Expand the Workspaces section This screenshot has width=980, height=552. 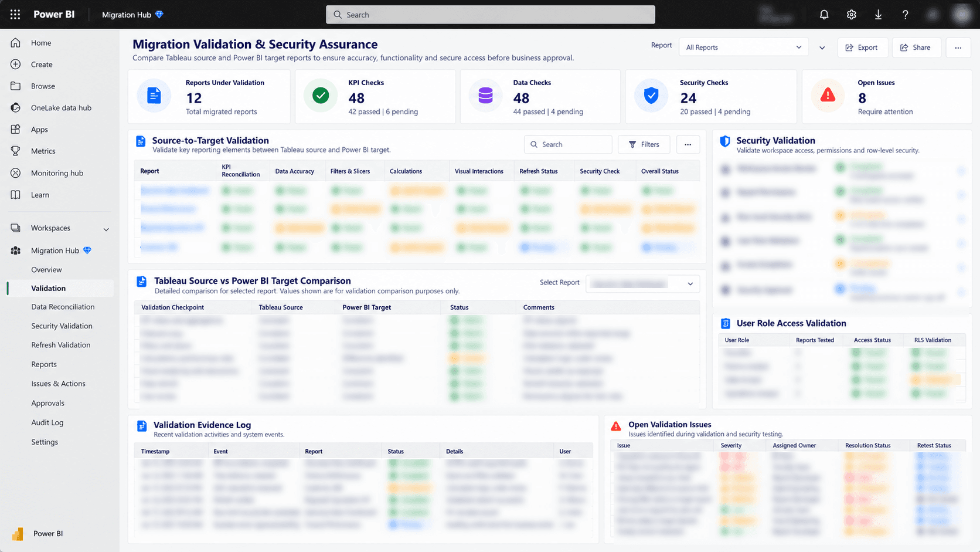(106, 229)
